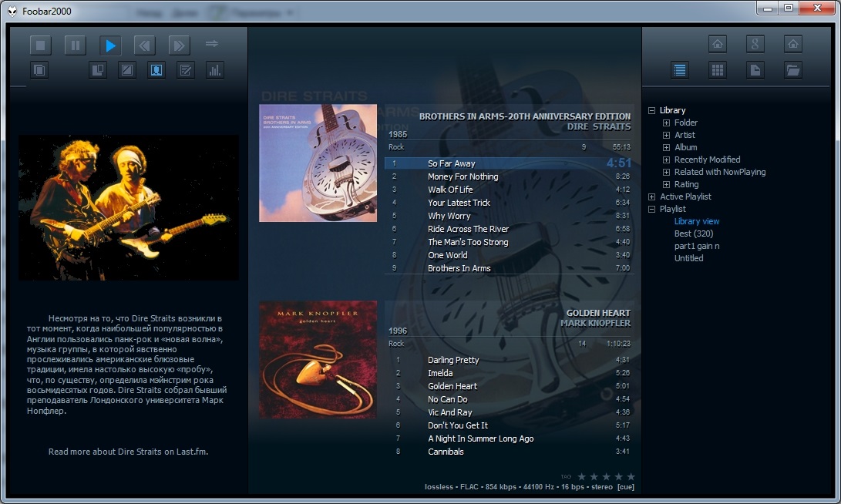This screenshot has height=504, width=841.
Task: Set rating to three stars
Action: click(607, 477)
